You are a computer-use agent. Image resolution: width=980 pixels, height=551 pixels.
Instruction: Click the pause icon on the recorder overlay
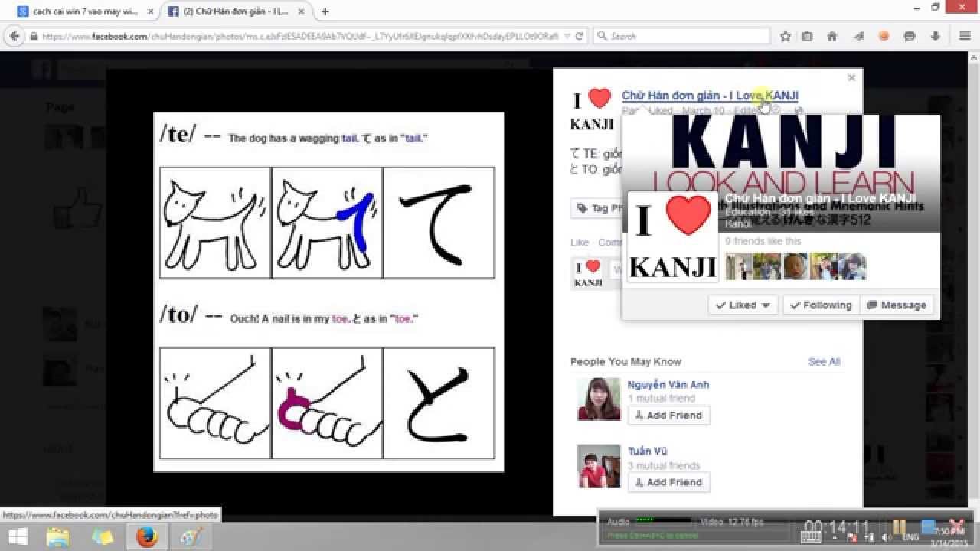pyautogui.click(x=899, y=528)
